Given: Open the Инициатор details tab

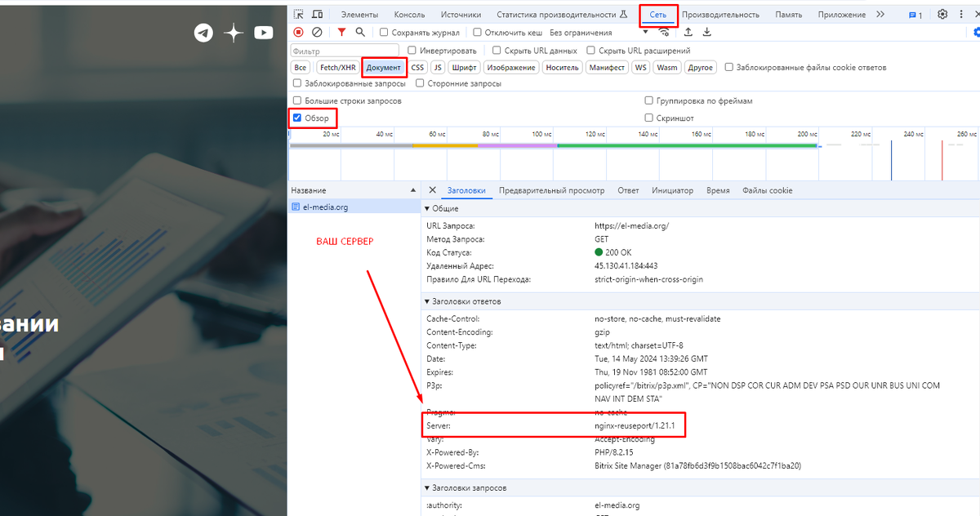Looking at the screenshot, I should (672, 190).
